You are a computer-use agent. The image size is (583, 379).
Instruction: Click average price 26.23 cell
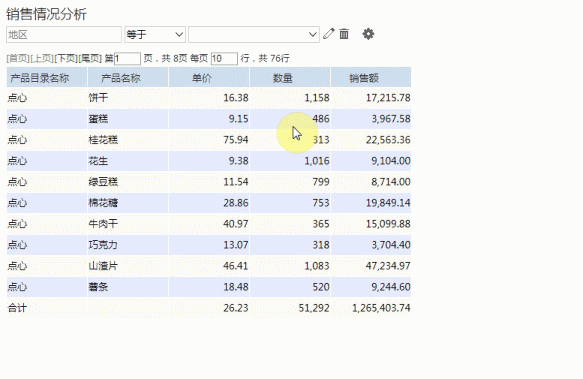point(209,308)
